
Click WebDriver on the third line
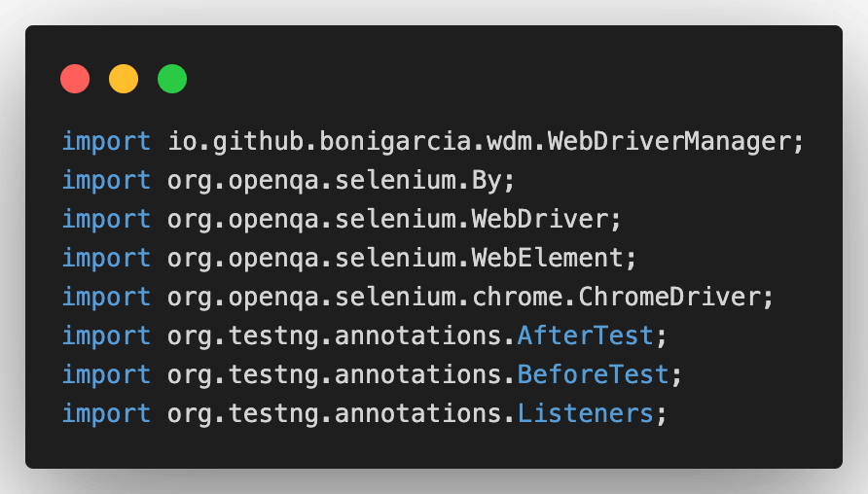click(x=540, y=219)
